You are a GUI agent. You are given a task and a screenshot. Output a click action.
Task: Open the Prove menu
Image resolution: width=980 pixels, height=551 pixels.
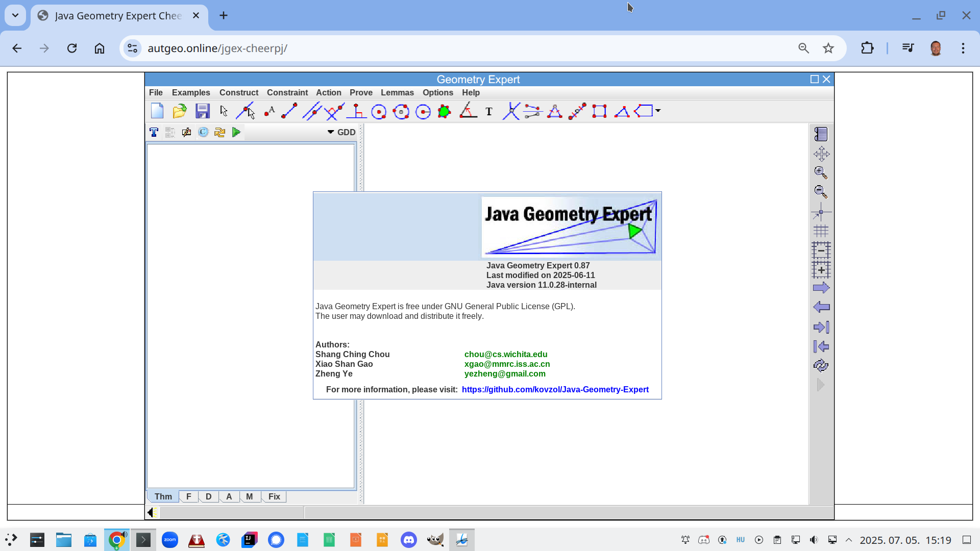pyautogui.click(x=361, y=92)
